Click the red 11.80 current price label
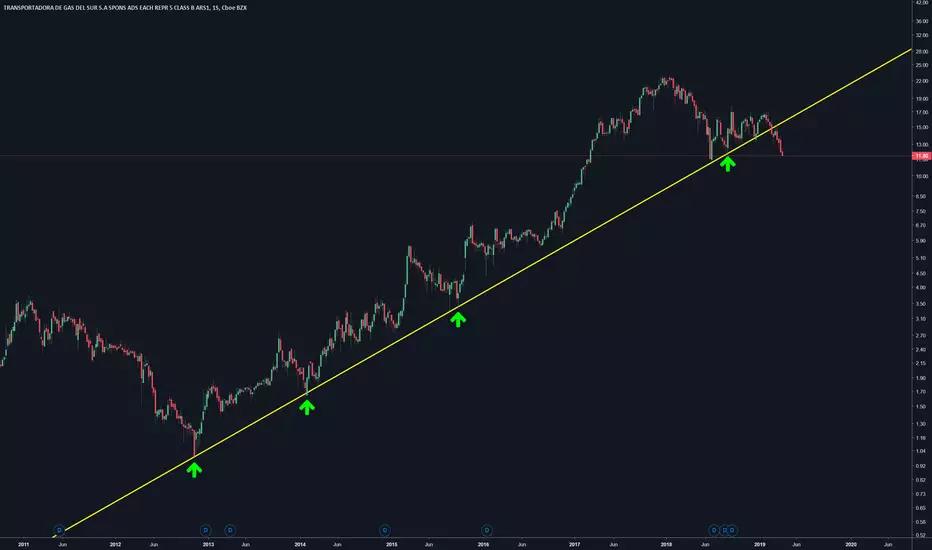 pyautogui.click(x=921, y=156)
